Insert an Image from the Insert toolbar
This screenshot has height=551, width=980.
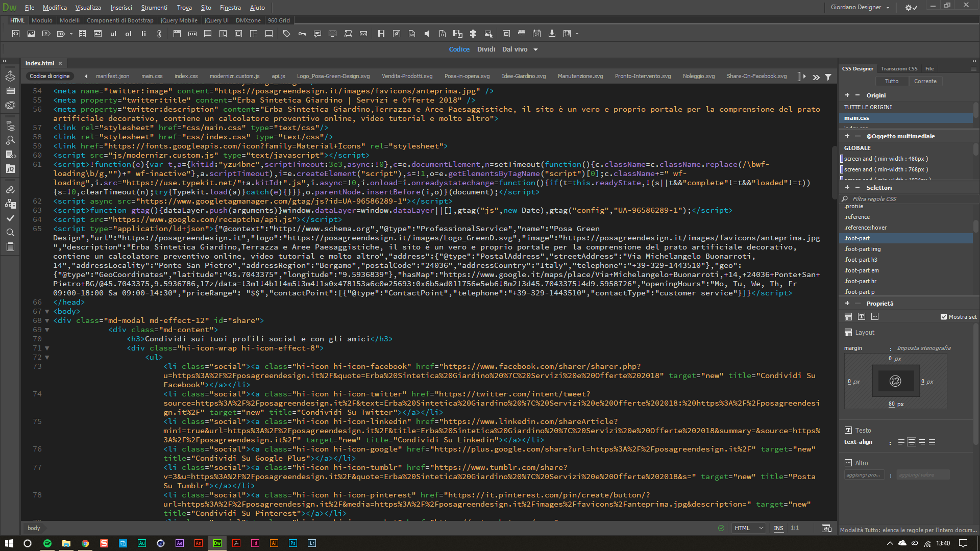coord(31,34)
